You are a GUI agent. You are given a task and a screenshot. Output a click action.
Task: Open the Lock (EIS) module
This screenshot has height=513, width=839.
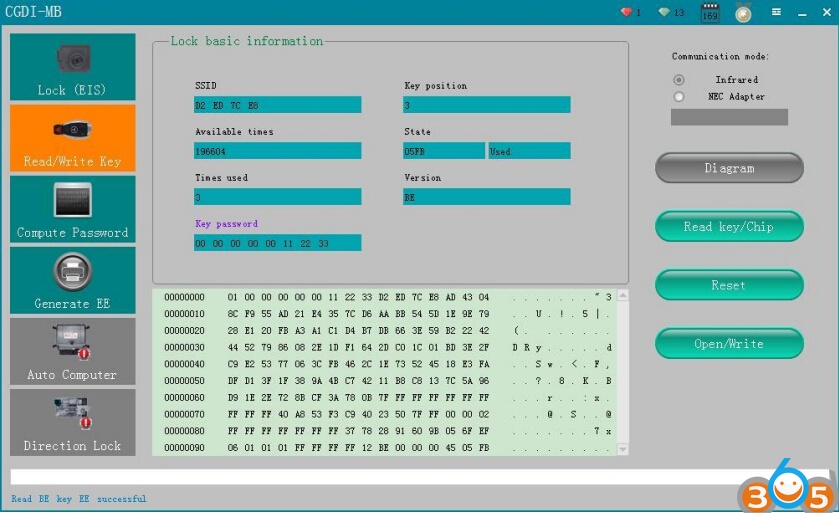tap(72, 67)
